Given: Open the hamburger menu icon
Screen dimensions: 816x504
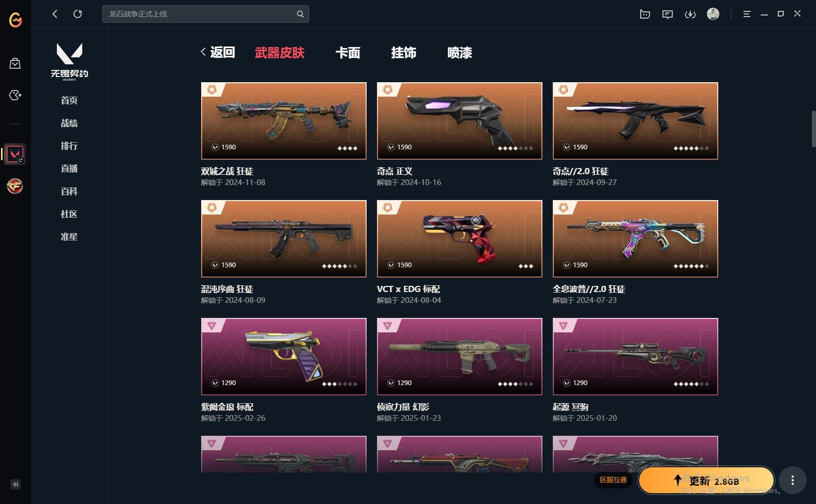Looking at the screenshot, I should point(747,14).
